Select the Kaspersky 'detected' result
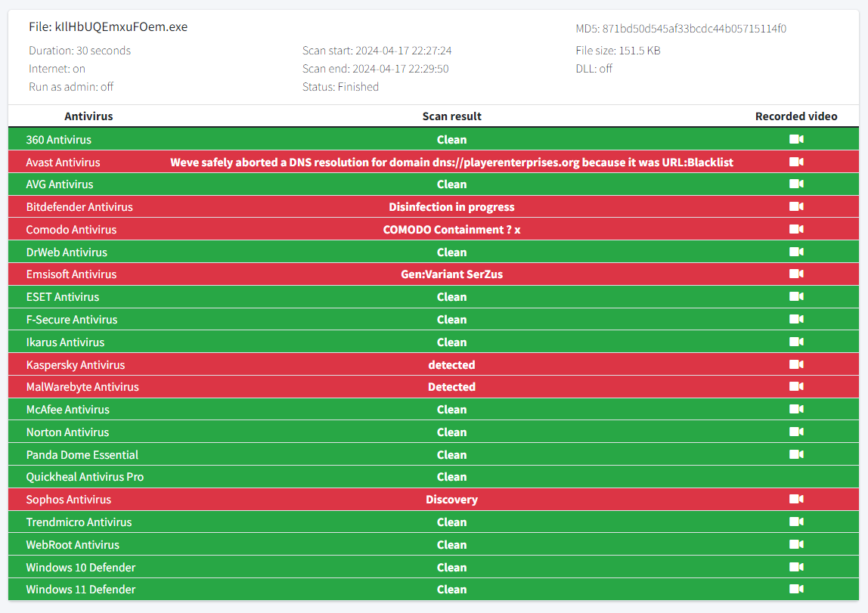Image resolution: width=868 pixels, height=613 pixels. [451, 364]
